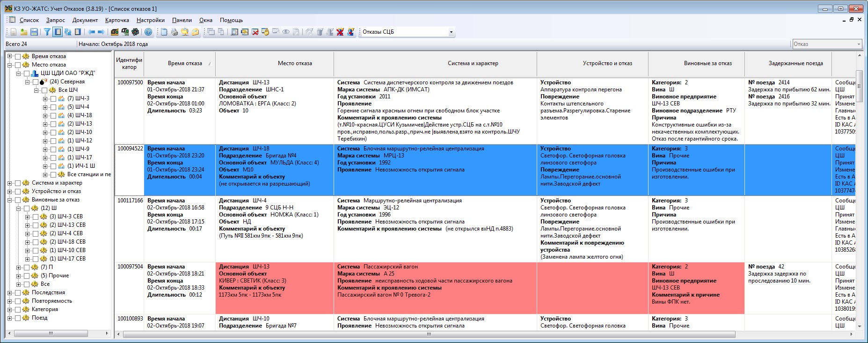The image size is (868, 343).
Task: Click the envelope mail toolbar icon
Action: [195, 32]
